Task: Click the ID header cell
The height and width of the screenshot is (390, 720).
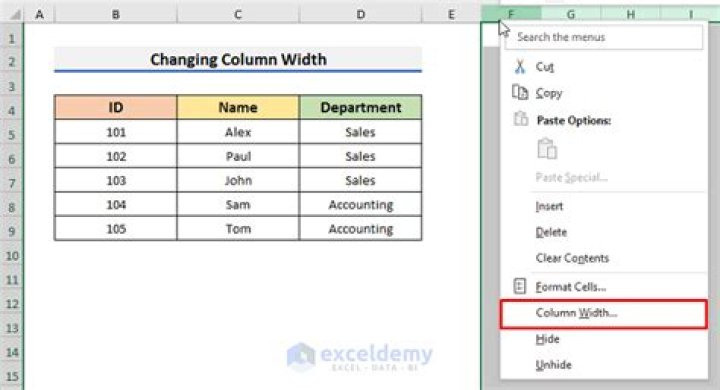Action: click(x=115, y=107)
